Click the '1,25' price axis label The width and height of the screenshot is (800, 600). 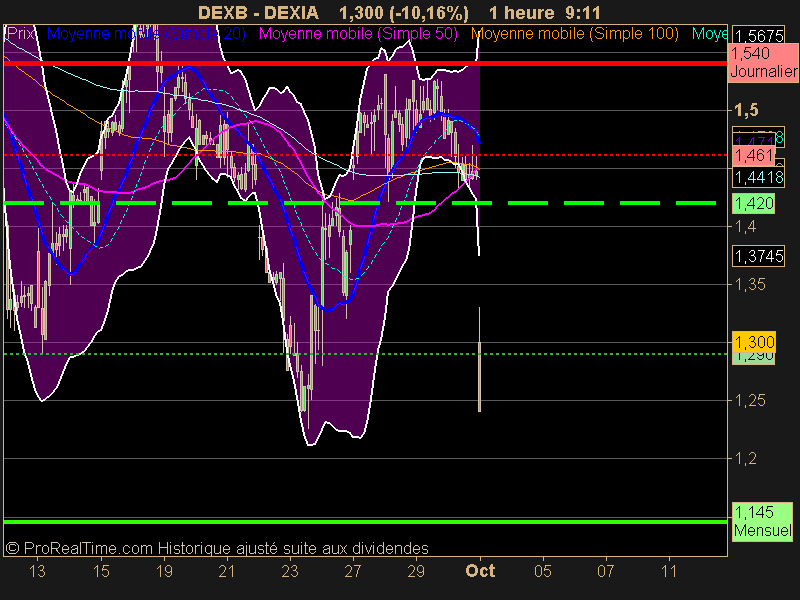click(750, 401)
